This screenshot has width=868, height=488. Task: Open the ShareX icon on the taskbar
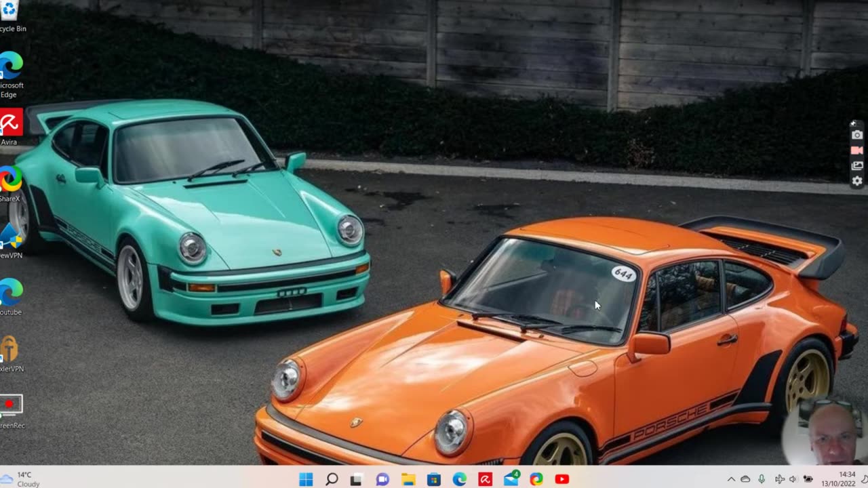tap(536, 479)
